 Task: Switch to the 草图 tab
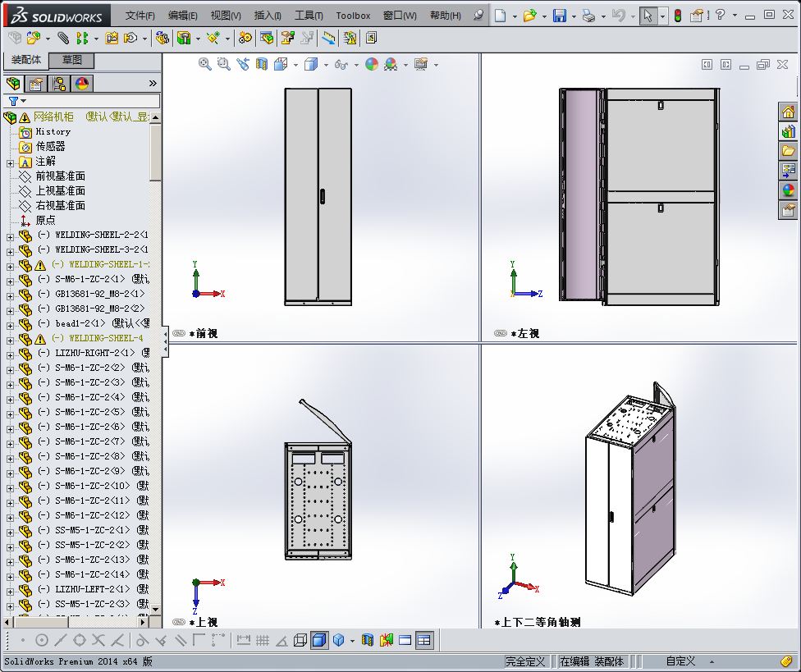pos(70,61)
